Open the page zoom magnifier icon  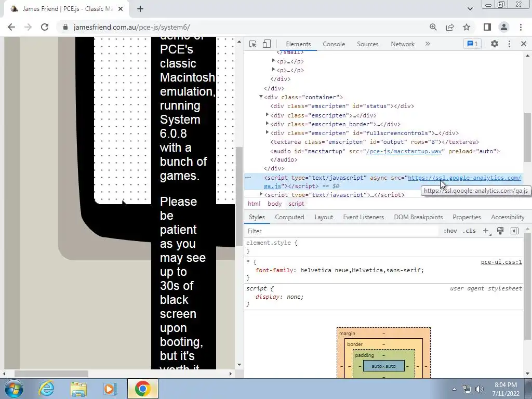pyautogui.click(x=433, y=27)
